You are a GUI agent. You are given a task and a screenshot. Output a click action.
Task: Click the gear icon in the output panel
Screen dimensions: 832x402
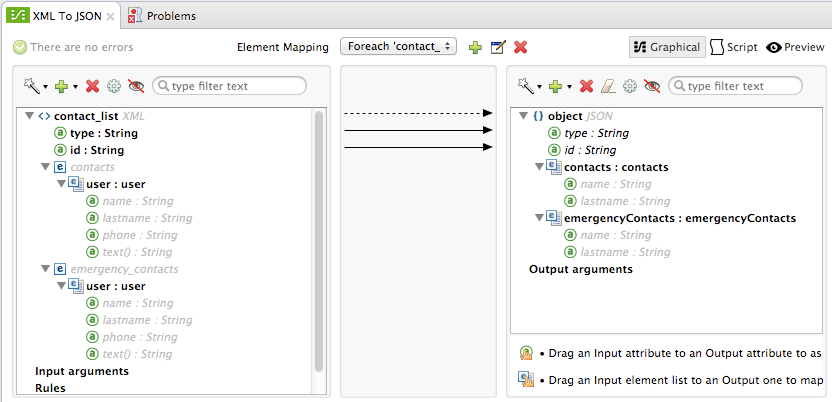(630, 87)
